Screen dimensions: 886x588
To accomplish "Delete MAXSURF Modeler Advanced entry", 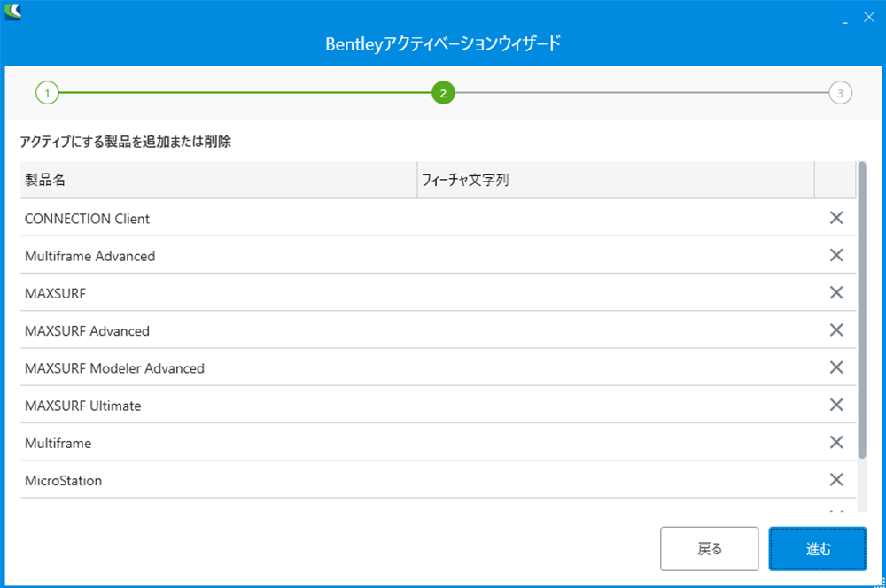I will (836, 367).
